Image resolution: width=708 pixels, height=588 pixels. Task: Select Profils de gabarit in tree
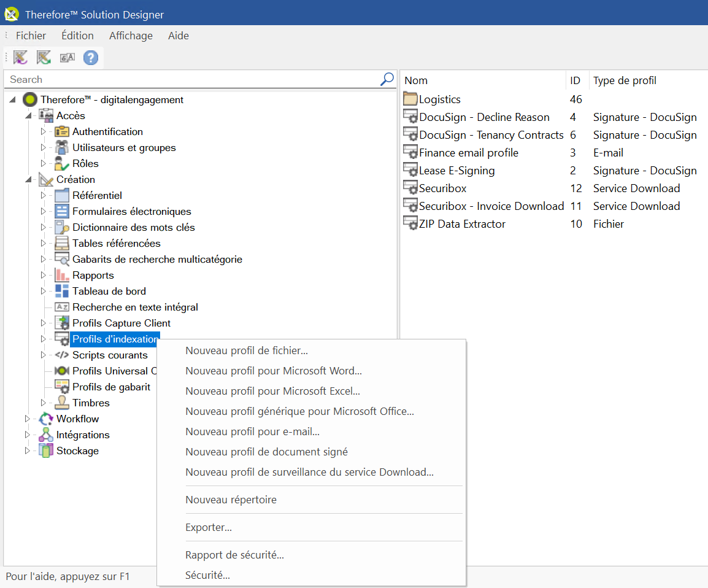(111, 387)
